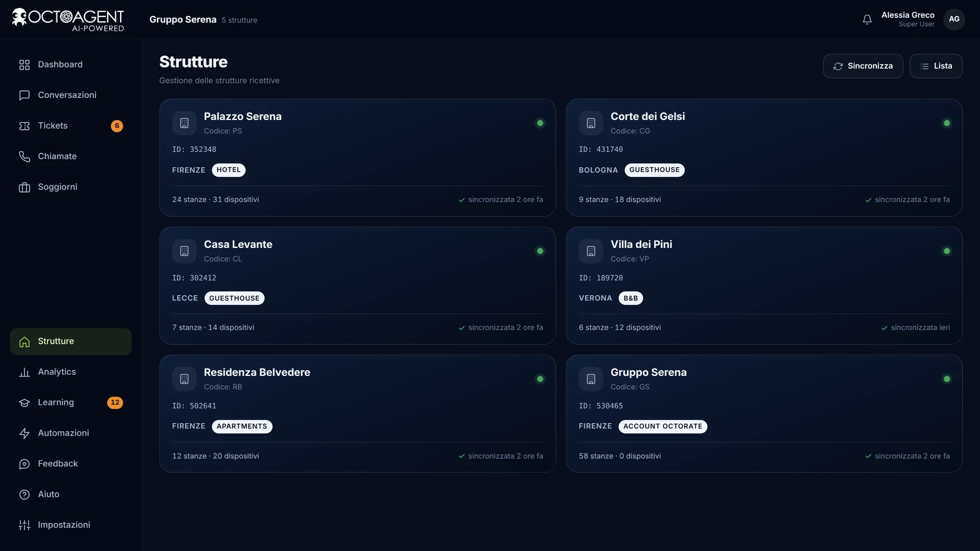Click the Sincronizza button

point(863,66)
